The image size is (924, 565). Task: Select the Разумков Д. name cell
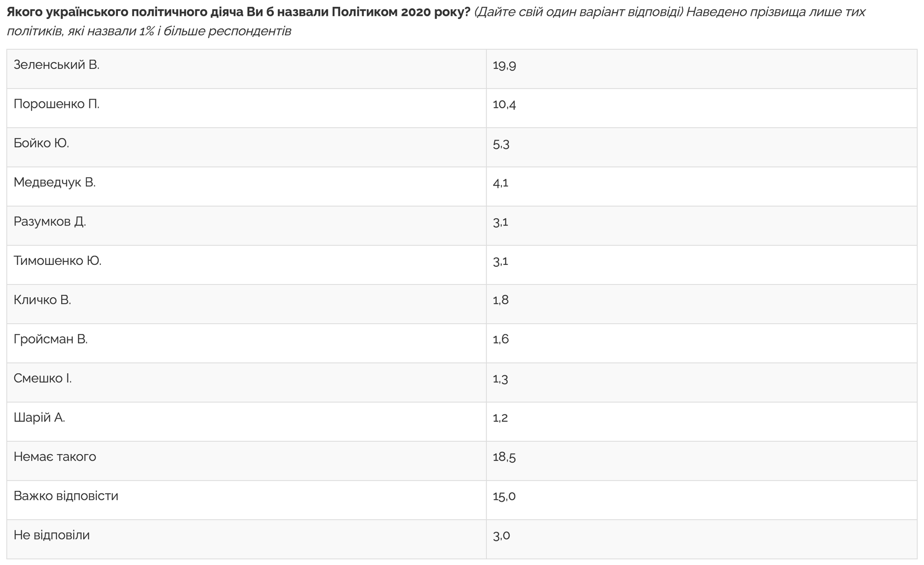tap(50, 222)
